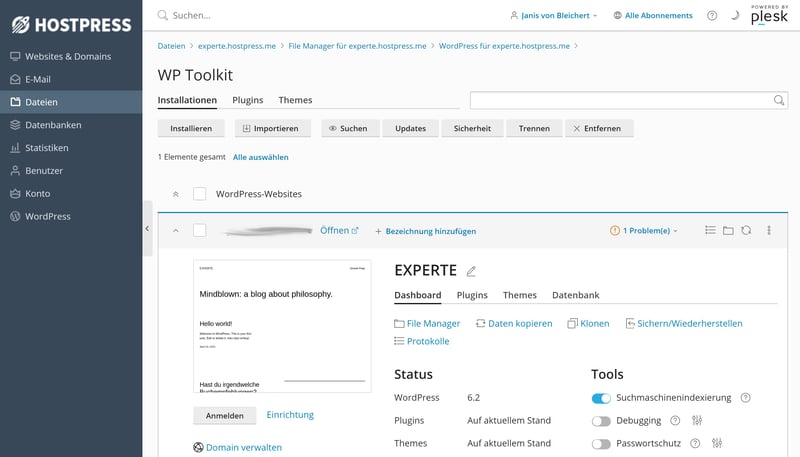
Task: Toggle dark mode moon icon
Action: (x=735, y=15)
